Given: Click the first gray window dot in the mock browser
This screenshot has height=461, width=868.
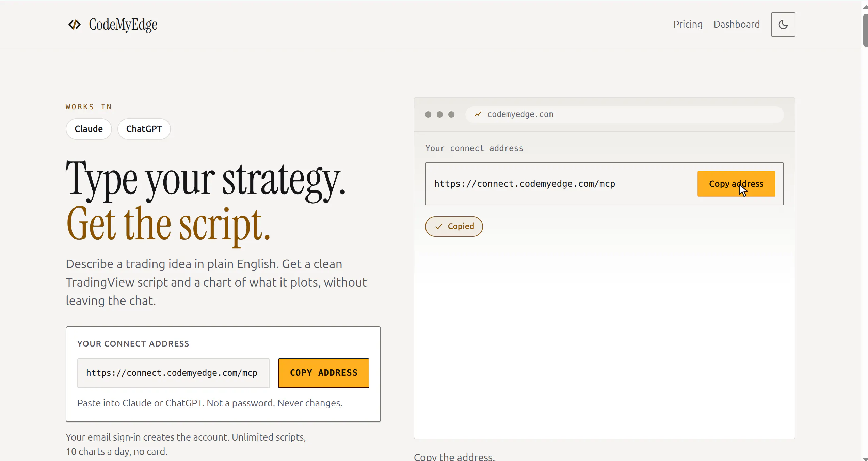Looking at the screenshot, I should point(428,114).
